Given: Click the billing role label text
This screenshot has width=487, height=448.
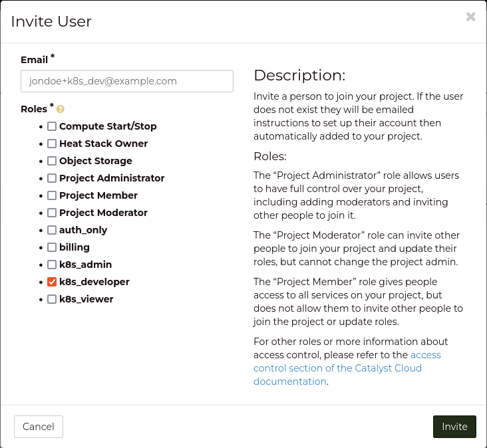Looking at the screenshot, I should tap(75, 247).
